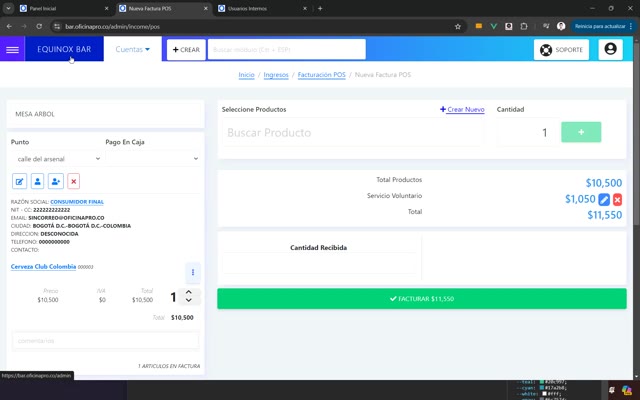Go to Facturación POS breadcrumb link

(322, 75)
